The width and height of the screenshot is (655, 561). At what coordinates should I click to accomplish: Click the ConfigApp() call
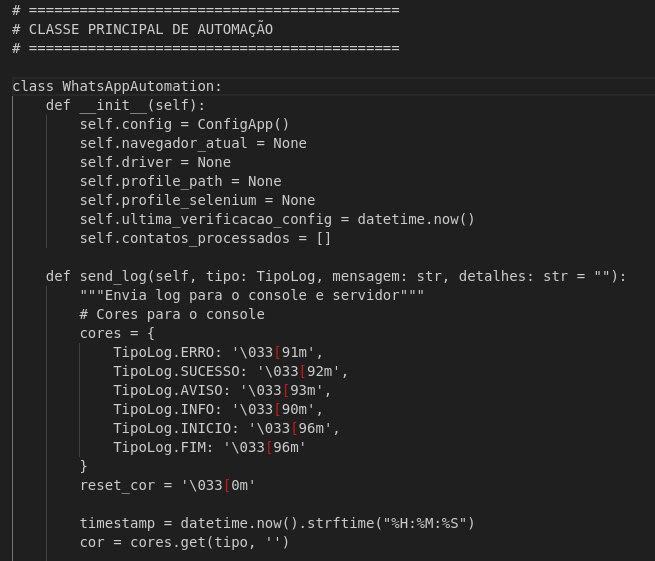(243, 124)
